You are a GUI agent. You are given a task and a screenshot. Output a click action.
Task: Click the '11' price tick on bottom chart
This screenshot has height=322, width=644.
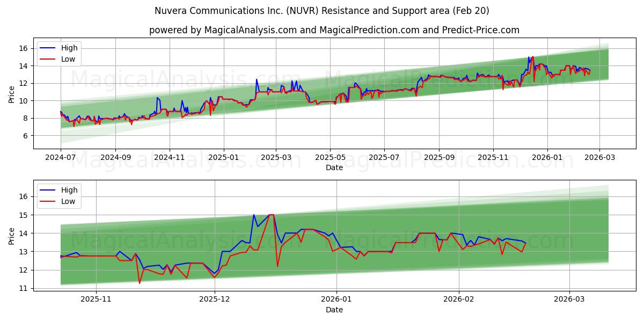point(24,288)
